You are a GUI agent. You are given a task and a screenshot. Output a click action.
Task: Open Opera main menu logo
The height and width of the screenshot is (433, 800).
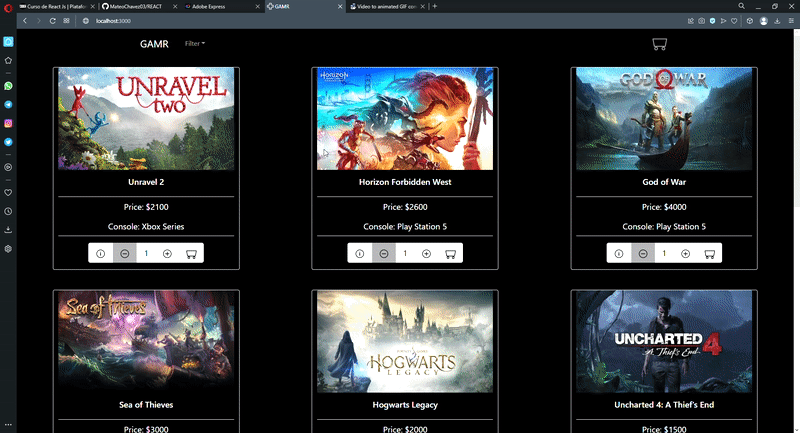8,7
